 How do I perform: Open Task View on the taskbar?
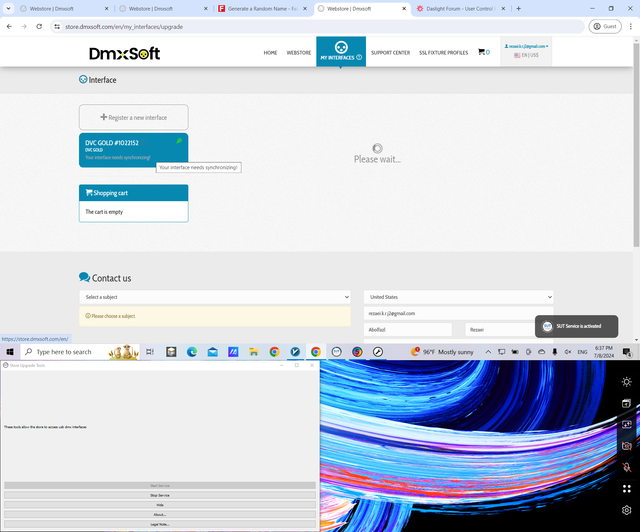(150, 352)
